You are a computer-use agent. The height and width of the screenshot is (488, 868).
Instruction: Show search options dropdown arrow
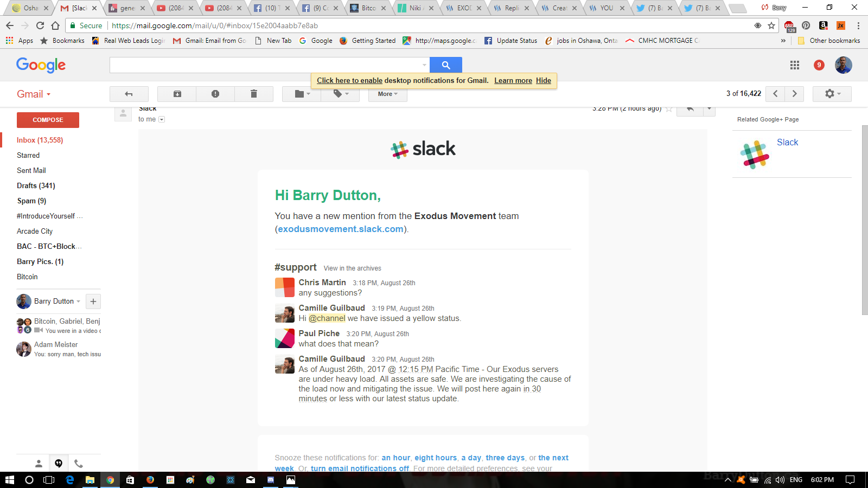point(424,65)
